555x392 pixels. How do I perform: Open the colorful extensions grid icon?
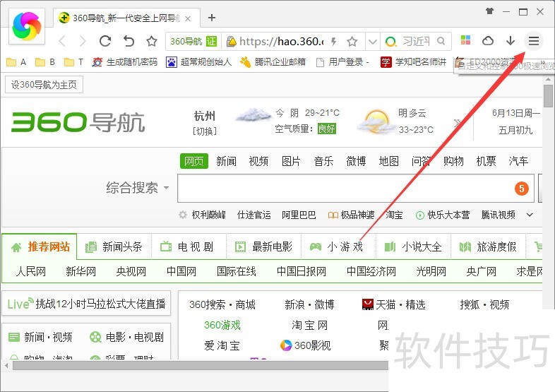(465, 40)
